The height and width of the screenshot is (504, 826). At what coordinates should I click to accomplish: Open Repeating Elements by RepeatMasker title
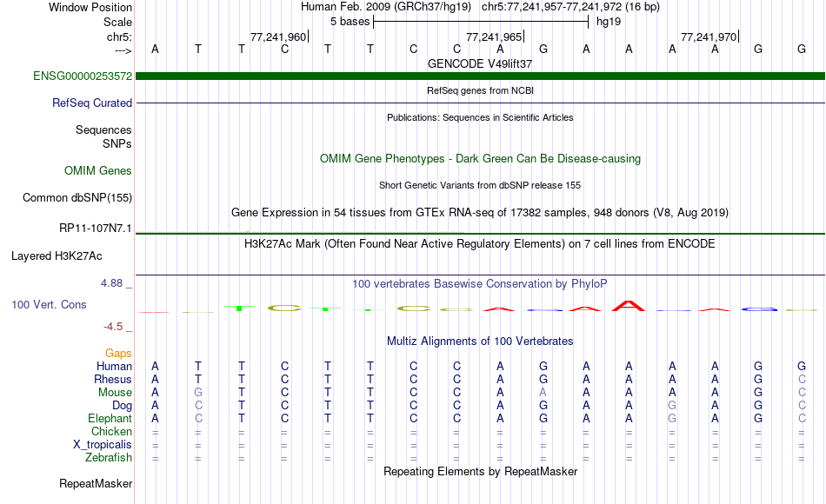tap(480, 471)
